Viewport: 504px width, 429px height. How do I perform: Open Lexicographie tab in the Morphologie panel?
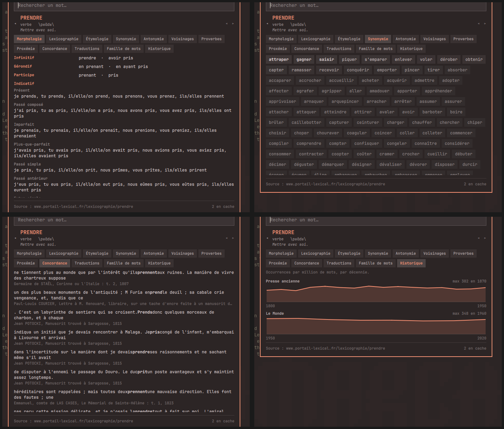pos(63,39)
